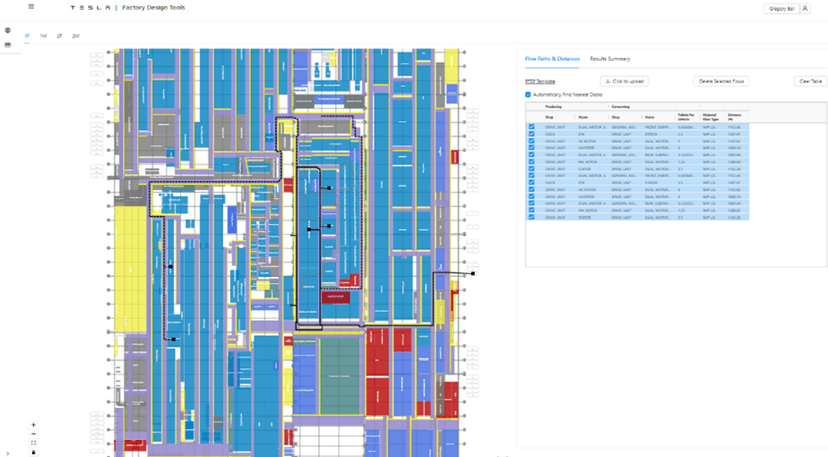The image size is (828, 457).
Task: Click the Consuming group header
Action: [x=620, y=107]
